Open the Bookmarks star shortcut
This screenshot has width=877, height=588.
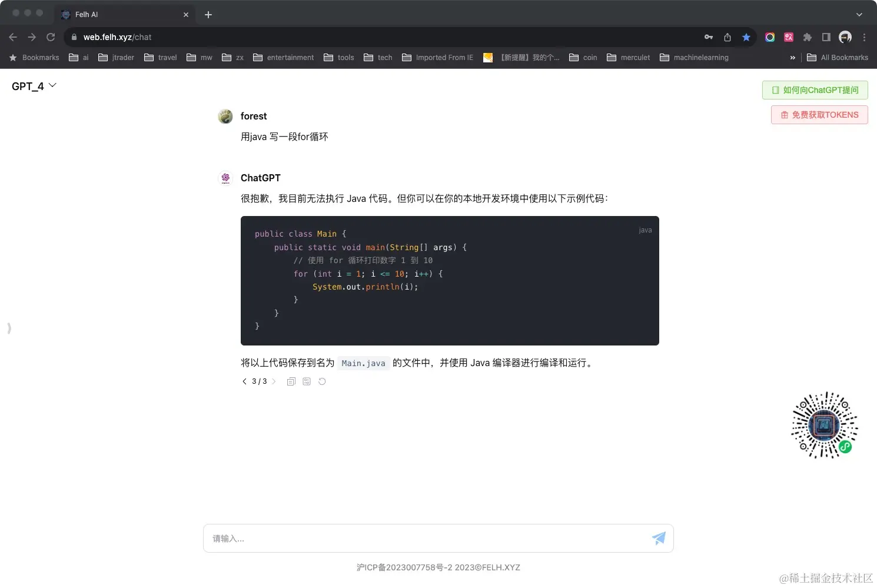click(34, 58)
